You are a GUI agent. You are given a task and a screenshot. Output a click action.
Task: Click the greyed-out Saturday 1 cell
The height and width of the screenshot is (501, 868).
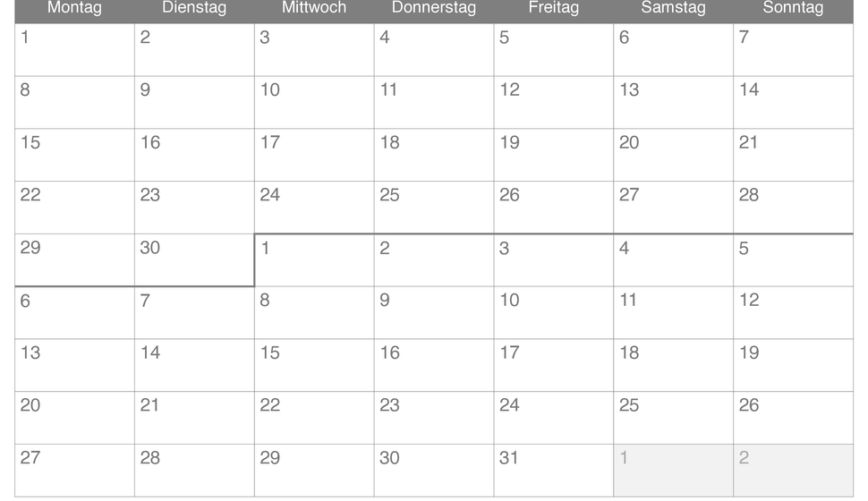[x=674, y=471]
